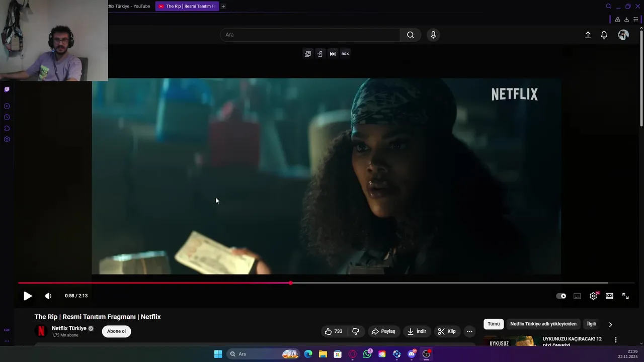Open a new browser tab plus
The height and width of the screenshot is (362, 644).
point(223,6)
